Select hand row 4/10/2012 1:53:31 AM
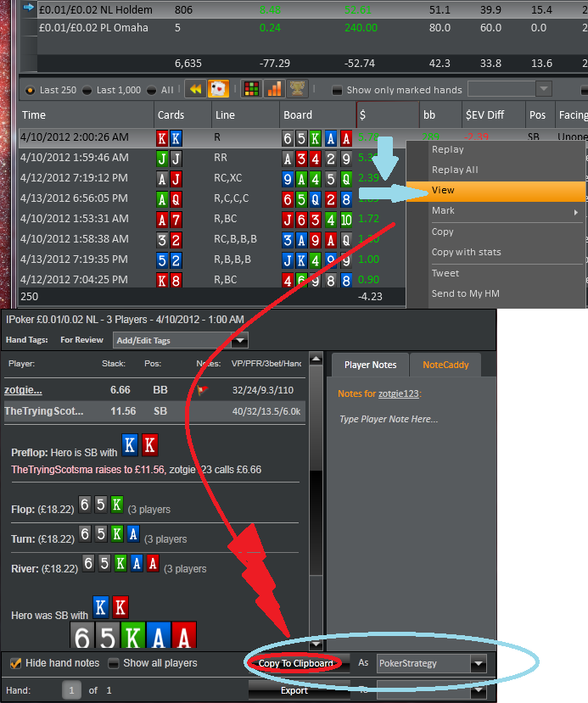The height and width of the screenshot is (703, 588). pyautogui.click(x=210, y=219)
